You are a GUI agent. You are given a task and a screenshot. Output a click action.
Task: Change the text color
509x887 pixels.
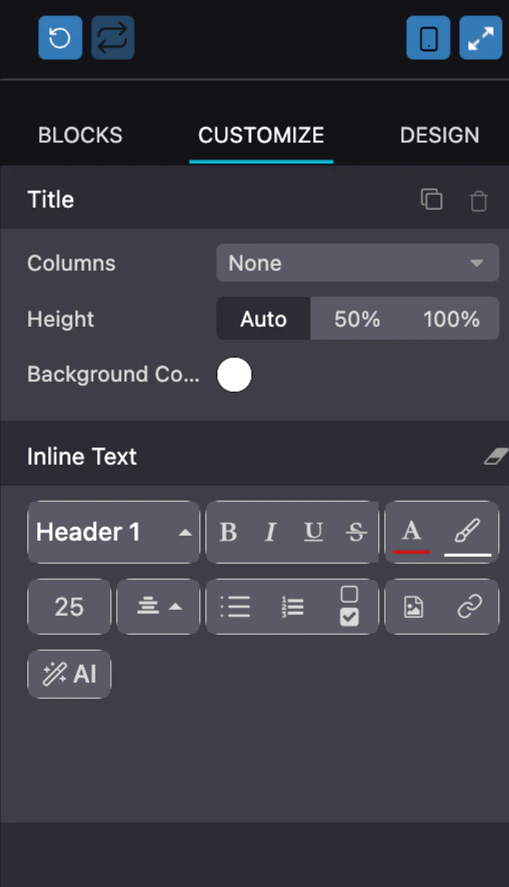click(x=411, y=533)
